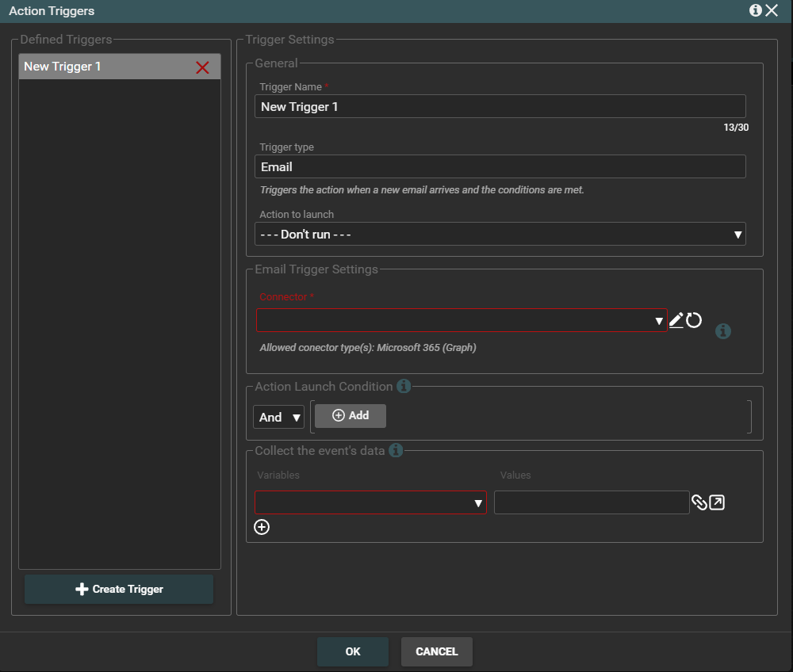Add another variable row with plus circle
Viewport: 793px width, 672px height.
(262, 527)
